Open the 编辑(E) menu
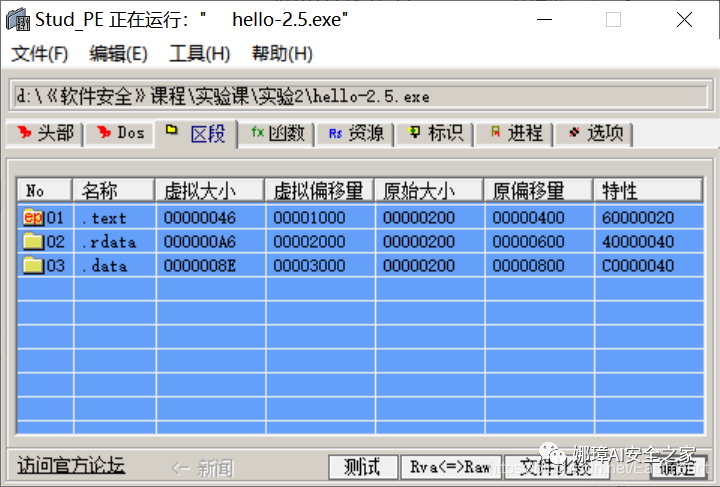This screenshot has height=487, width=720. (118, 54)
